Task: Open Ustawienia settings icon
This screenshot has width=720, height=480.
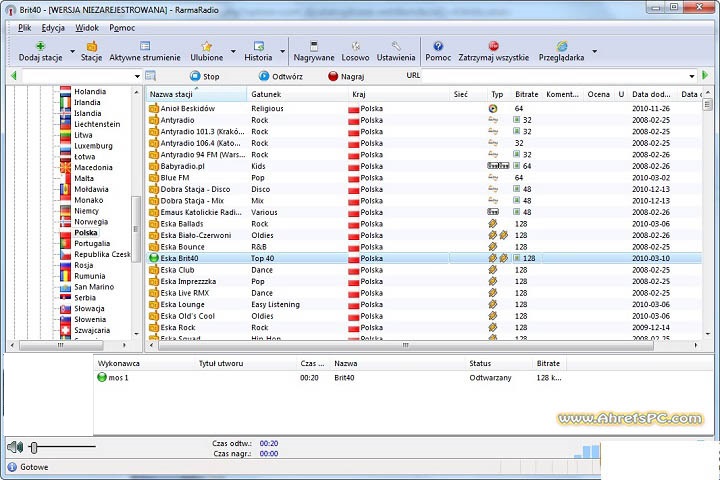Action: 396,46
